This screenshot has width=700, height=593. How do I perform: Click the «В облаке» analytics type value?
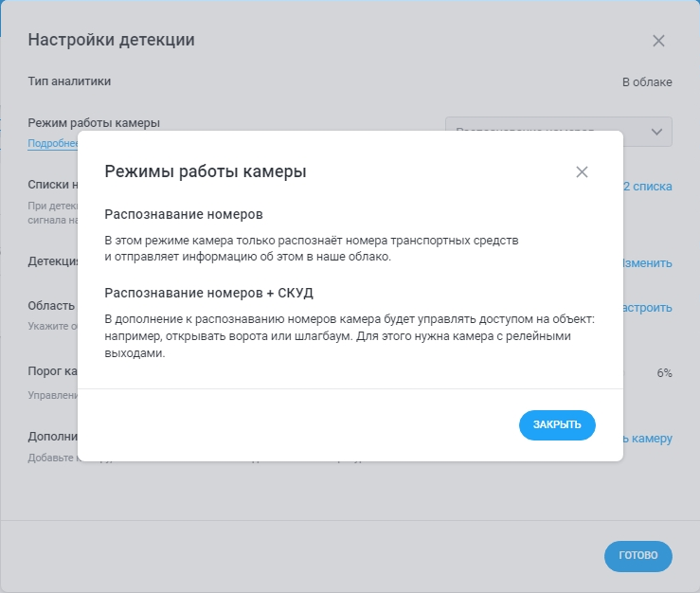[x=647, y=82]
